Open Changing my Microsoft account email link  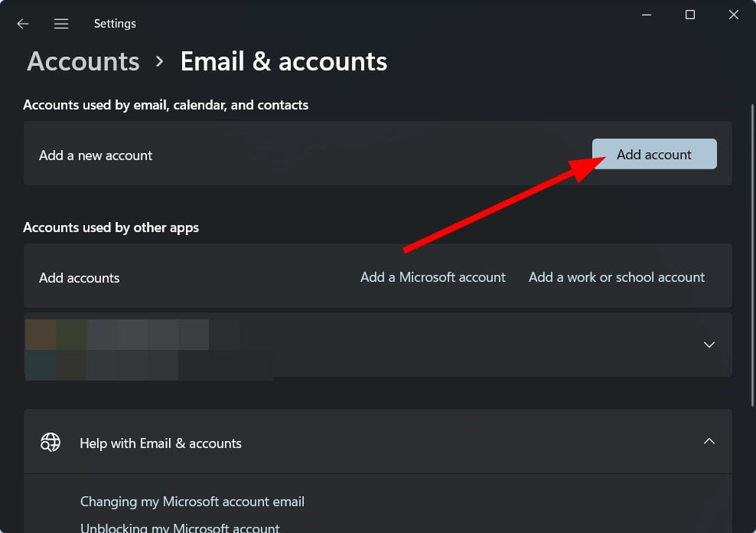pos(192,502)
